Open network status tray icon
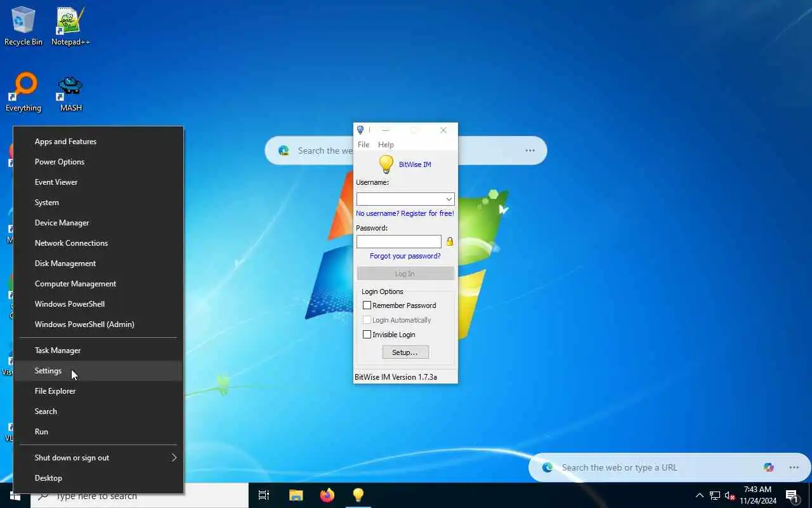This screenshot has height=508, width=812. 715,495
